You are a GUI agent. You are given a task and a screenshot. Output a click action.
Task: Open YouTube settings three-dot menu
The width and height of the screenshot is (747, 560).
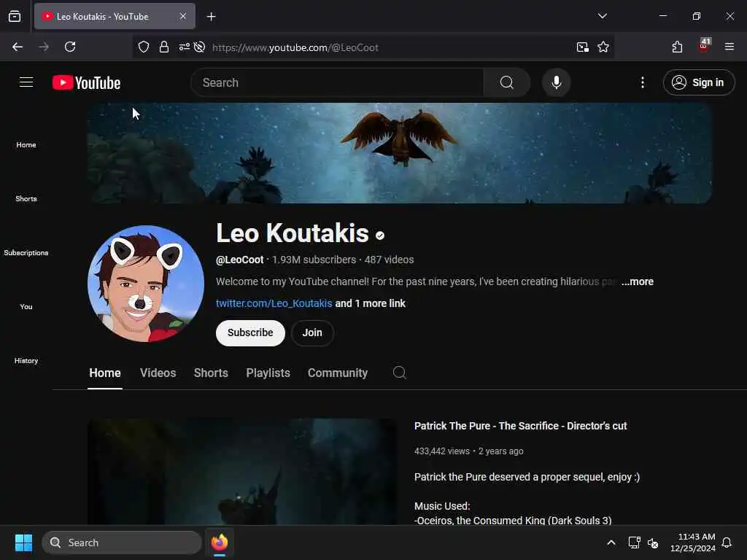[642, 82]
